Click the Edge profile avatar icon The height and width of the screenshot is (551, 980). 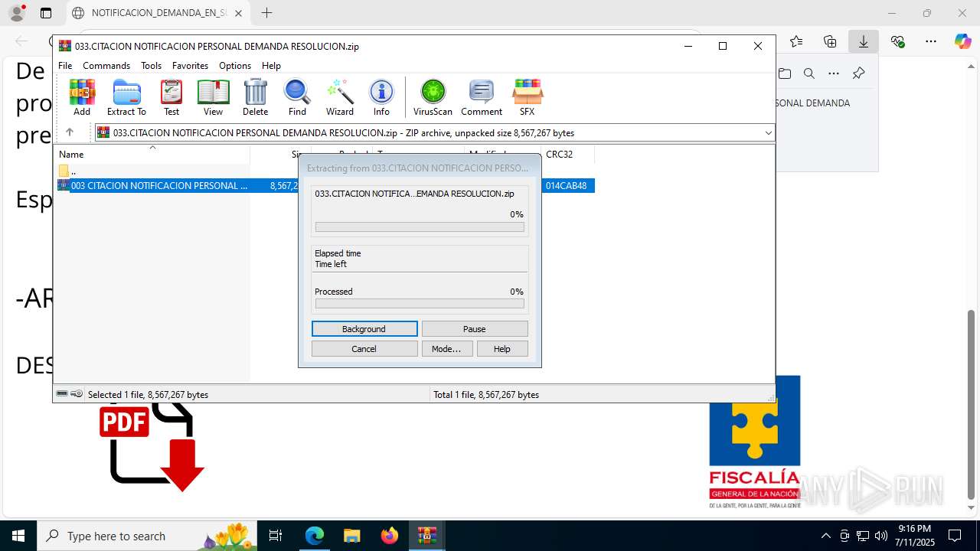(x=17, y=13)
